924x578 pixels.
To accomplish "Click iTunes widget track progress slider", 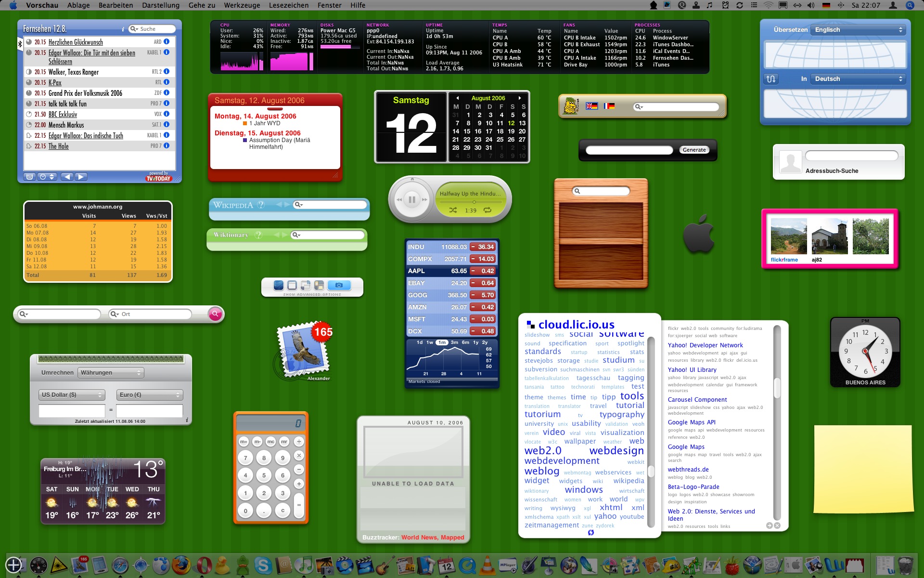I will (471, 202).
